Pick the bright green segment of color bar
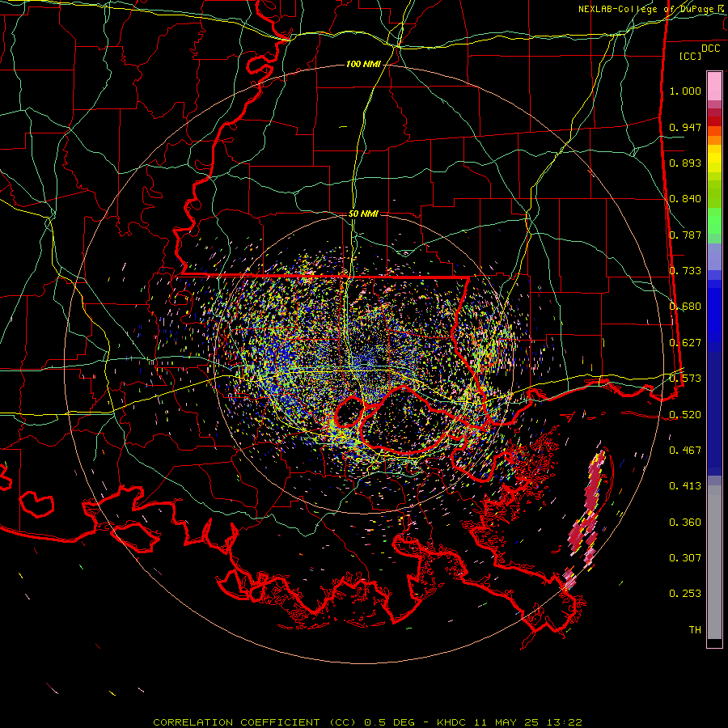The width and height of the screenshot is (728, 728). [714, 221]
